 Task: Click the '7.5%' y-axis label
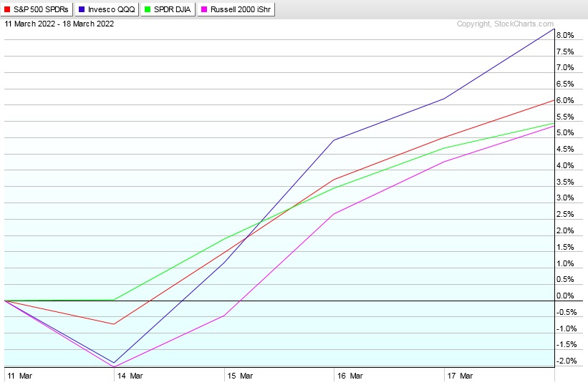pyautogui.click(x=565, y=52)
